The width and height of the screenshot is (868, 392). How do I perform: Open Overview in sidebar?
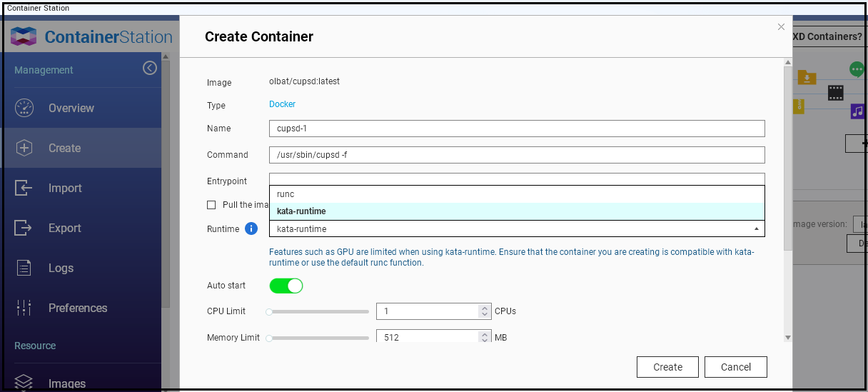81,108
